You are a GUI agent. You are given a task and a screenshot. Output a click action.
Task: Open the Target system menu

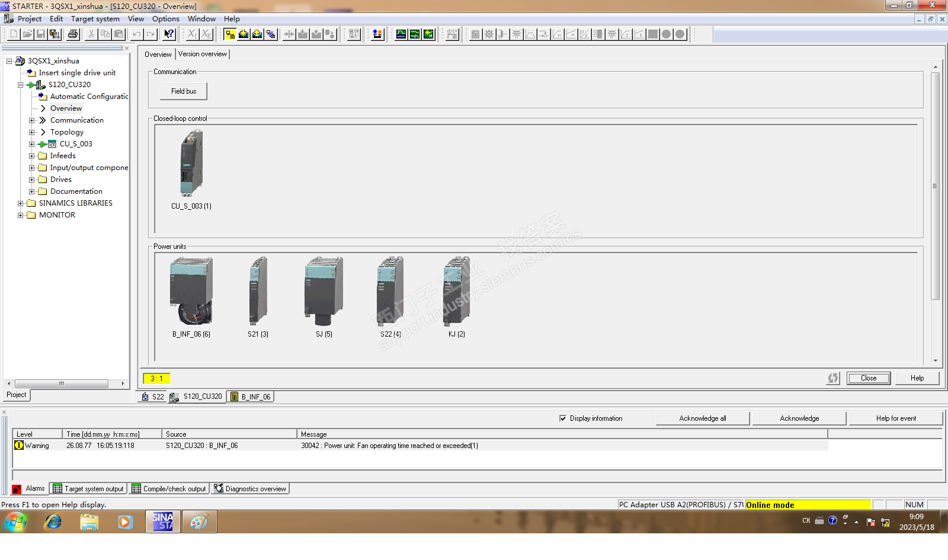click(x=95, y=19)
